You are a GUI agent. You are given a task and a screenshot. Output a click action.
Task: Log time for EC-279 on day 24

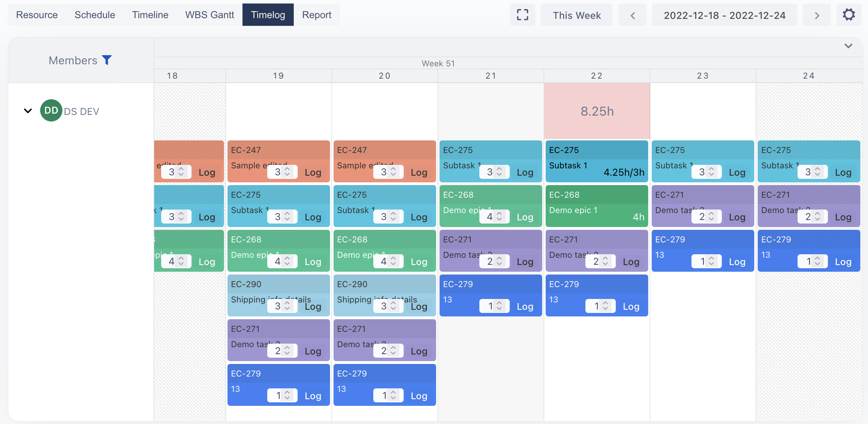pos(843,262)
